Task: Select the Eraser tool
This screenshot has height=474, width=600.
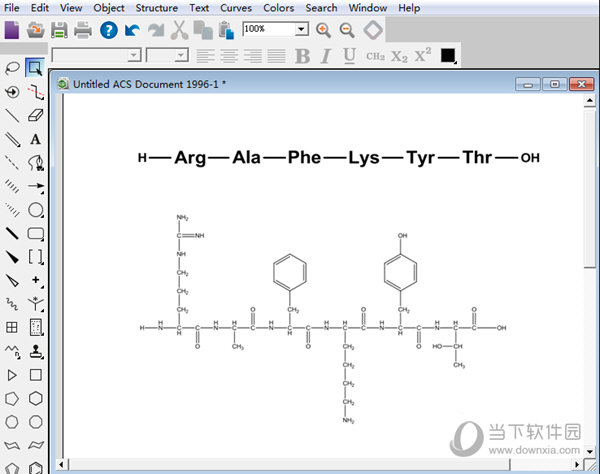Action: [36, 115]
